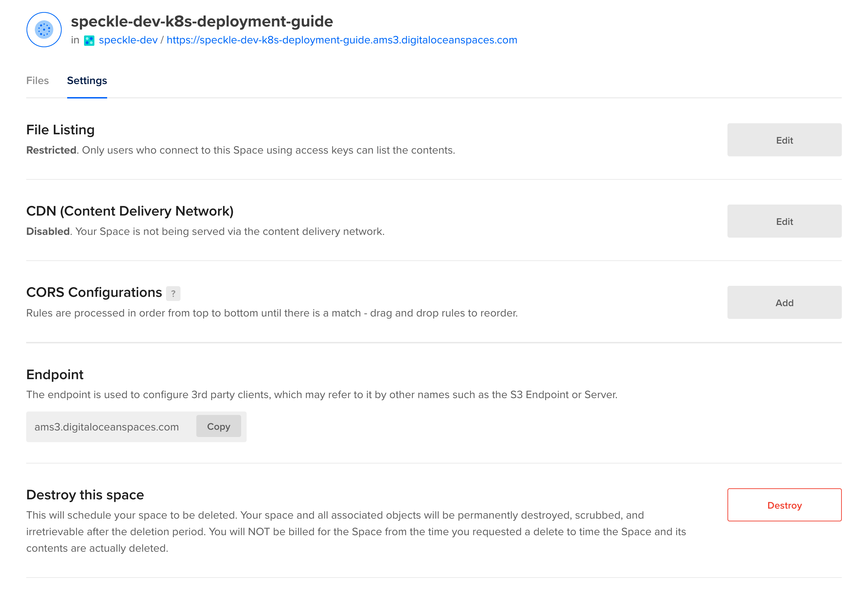Click the Space bucket circle icon
The width and height of the screenshot is (868, 593).
coord(44,30)
